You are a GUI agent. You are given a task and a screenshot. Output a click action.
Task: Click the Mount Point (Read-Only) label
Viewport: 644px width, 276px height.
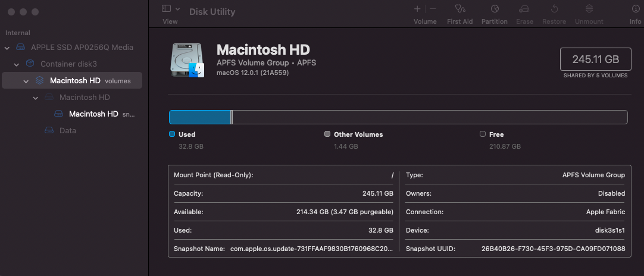[214, 175]
